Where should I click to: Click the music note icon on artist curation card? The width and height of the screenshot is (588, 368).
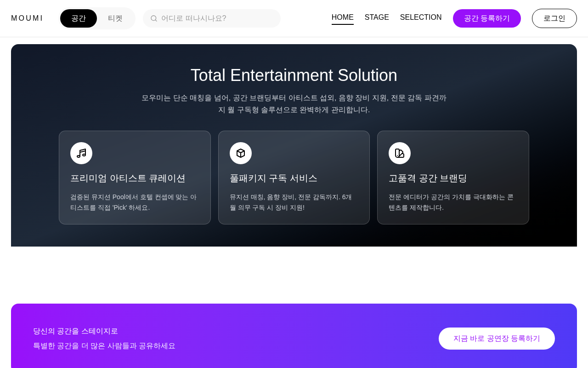click(x=81, y=153)
